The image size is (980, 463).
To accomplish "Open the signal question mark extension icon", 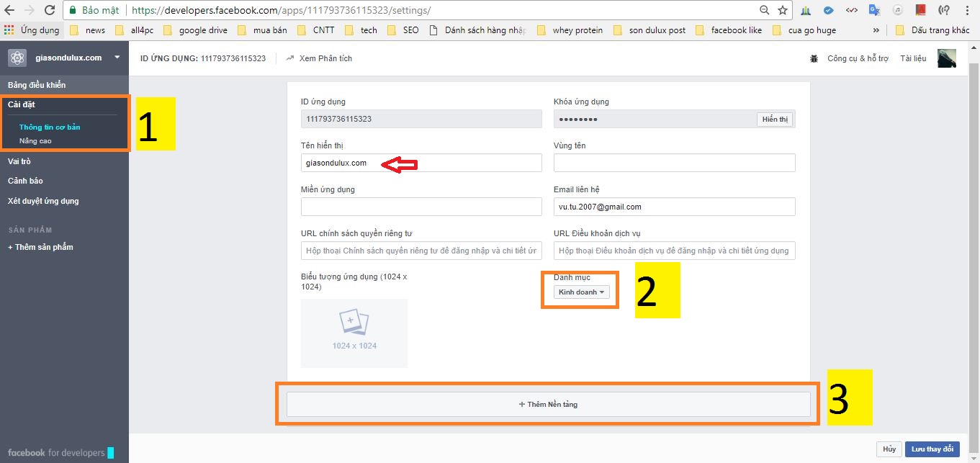I will pos(943,10).
